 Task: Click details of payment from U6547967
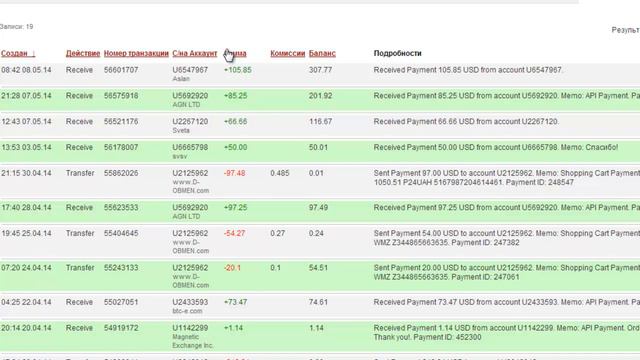click(x=468, y=70)
